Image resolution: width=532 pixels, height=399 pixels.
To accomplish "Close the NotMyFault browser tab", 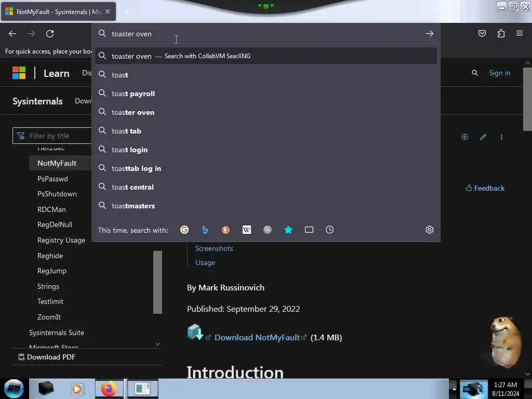I will pos(107,11).
